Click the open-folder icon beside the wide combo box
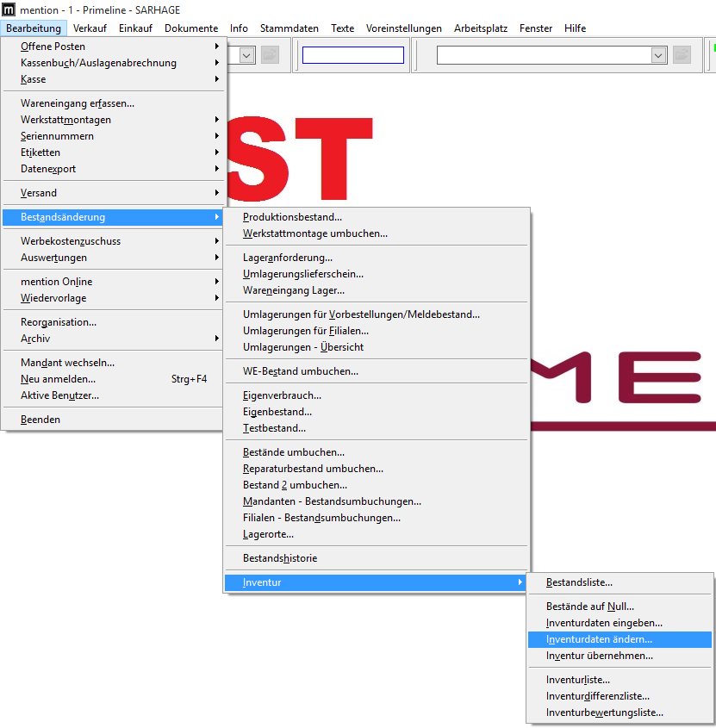The width and height of the screenshot is (716, 728). click(682, 54)
